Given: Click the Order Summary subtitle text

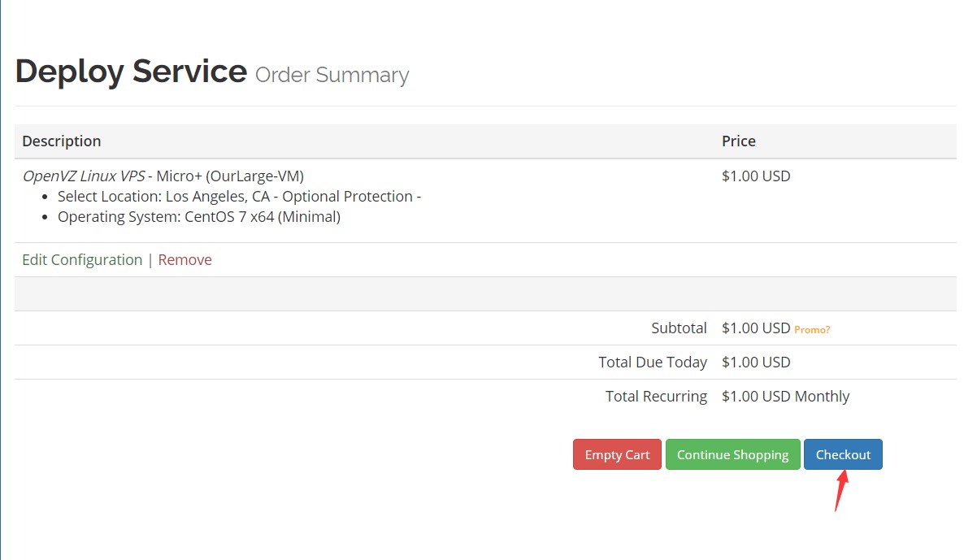Looking at the screenshot, I should pyautogui.click(x=332, y=75).
